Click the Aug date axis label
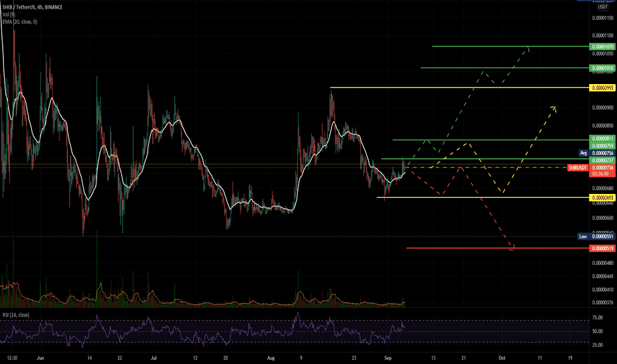The width and height of the screenshot is (617, 364). (x=271, y=358)
